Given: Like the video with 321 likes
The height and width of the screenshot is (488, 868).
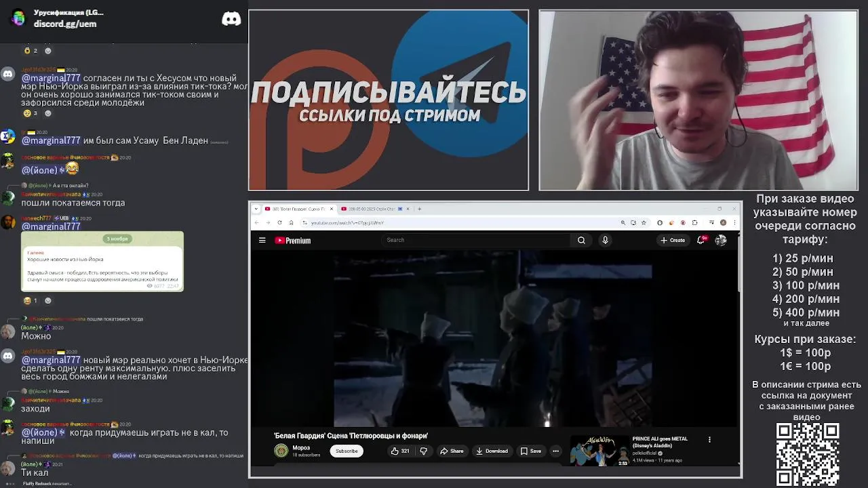Looking at the screenshot, I should pos(400,451).
